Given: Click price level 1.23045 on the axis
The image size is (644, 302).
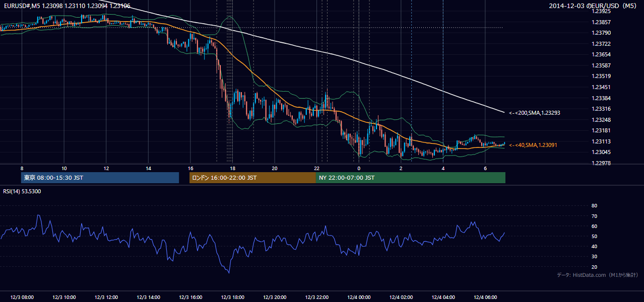Looking at the screenshot, I should [x=601, y=152].
